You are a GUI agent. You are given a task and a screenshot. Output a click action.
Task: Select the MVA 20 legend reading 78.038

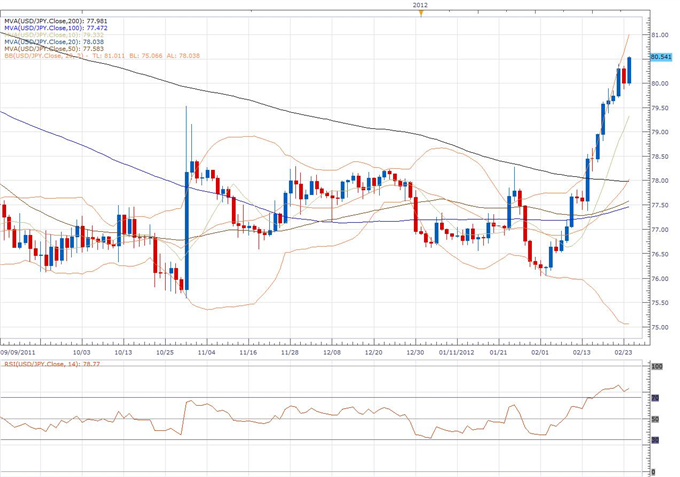click(x=54, y=42)
